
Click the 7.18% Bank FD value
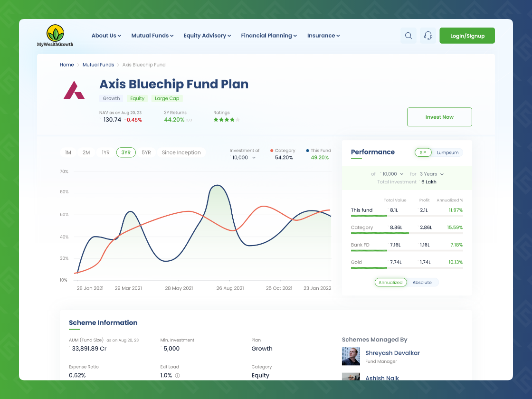(x=456, y=245)
